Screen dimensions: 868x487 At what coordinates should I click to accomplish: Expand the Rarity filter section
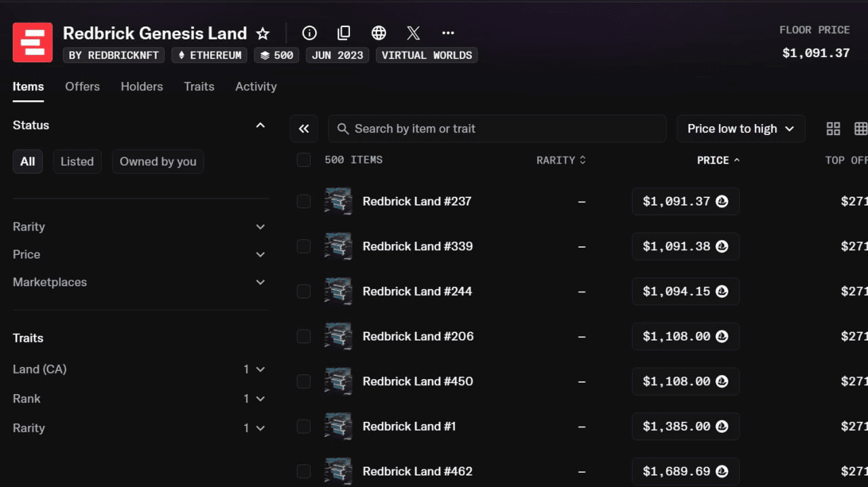click(x=139, y=227)
